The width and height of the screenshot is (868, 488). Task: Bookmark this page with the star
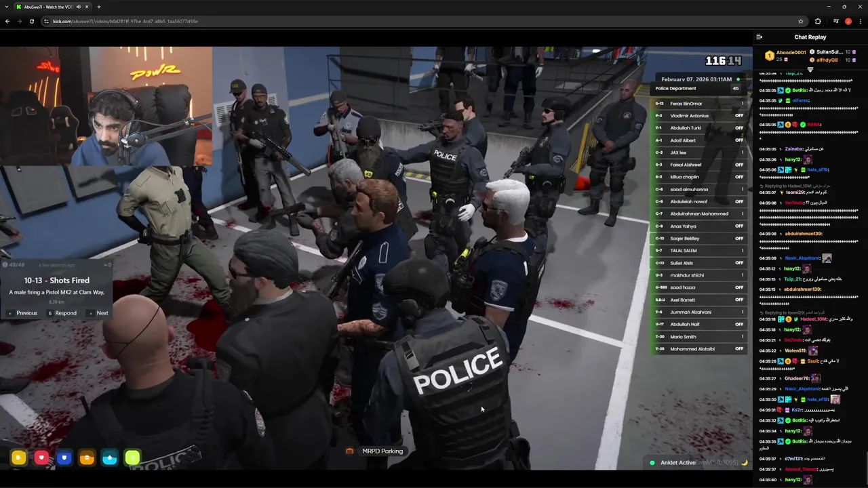tap(801, 21)
